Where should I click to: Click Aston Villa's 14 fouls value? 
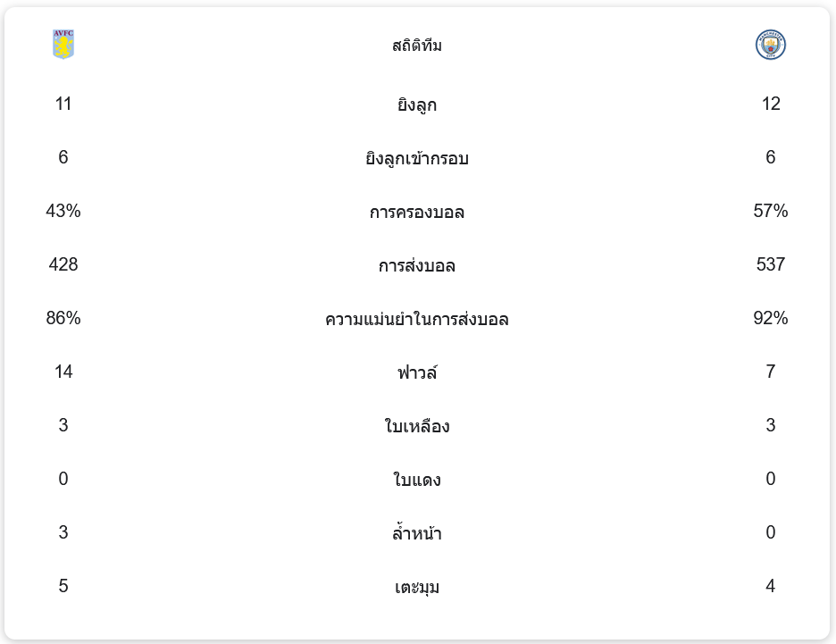(63, 372)
